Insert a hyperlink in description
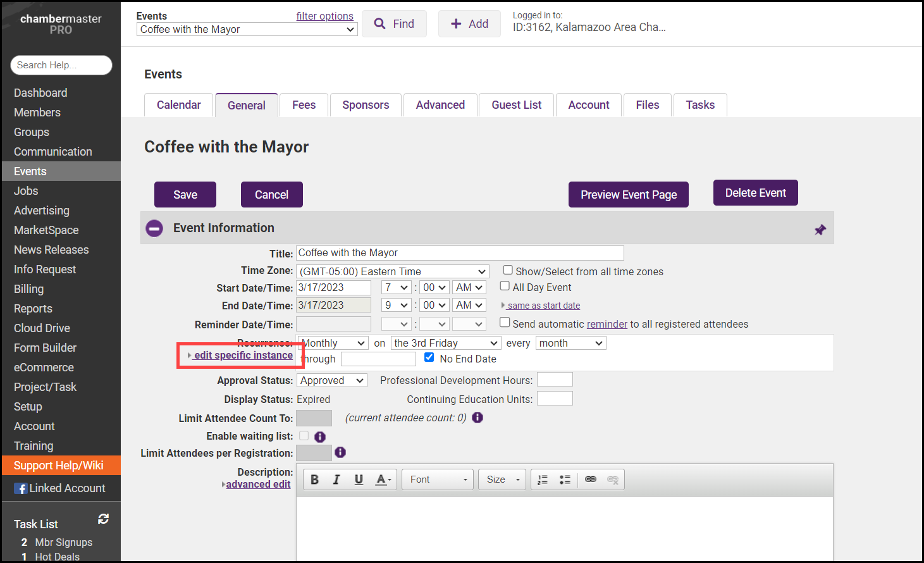The height and width of the screenshot is (563, 924). pos(590,479)
